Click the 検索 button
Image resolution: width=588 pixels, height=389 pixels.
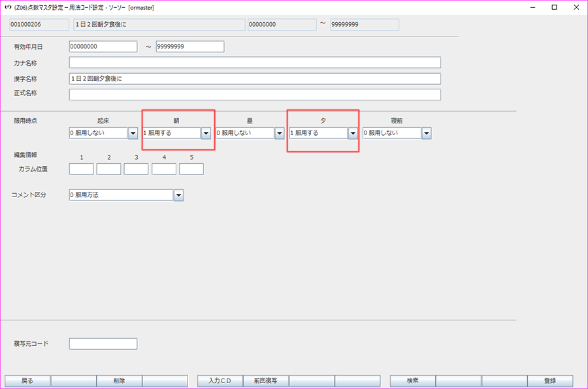(x=412, y=381)
